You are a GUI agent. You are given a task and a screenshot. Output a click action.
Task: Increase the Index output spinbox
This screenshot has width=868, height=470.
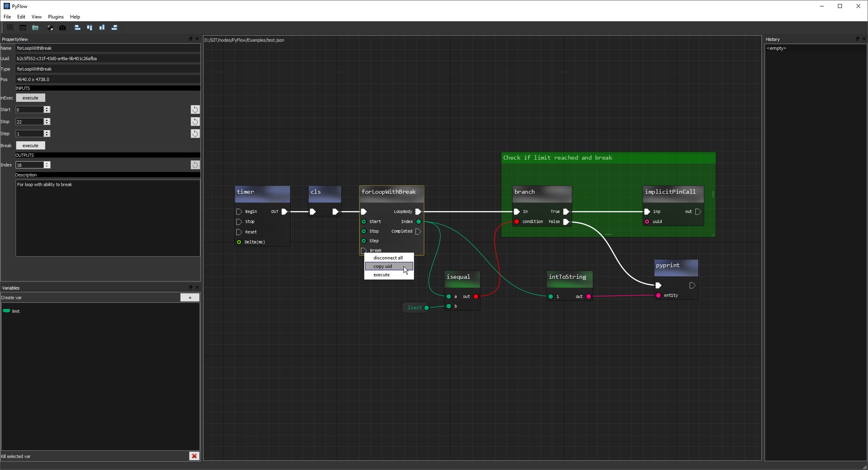click(47, 163)
